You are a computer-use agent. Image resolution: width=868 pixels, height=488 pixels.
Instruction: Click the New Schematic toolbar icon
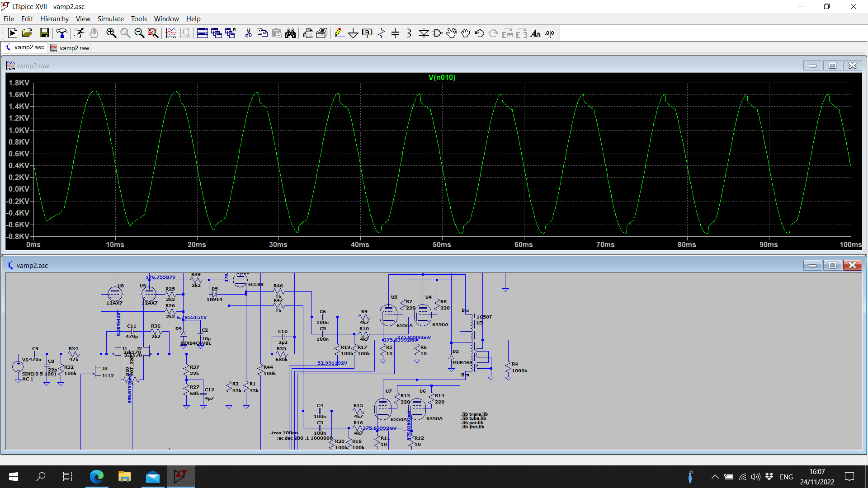pyautogui.click(x=13, y=33)
